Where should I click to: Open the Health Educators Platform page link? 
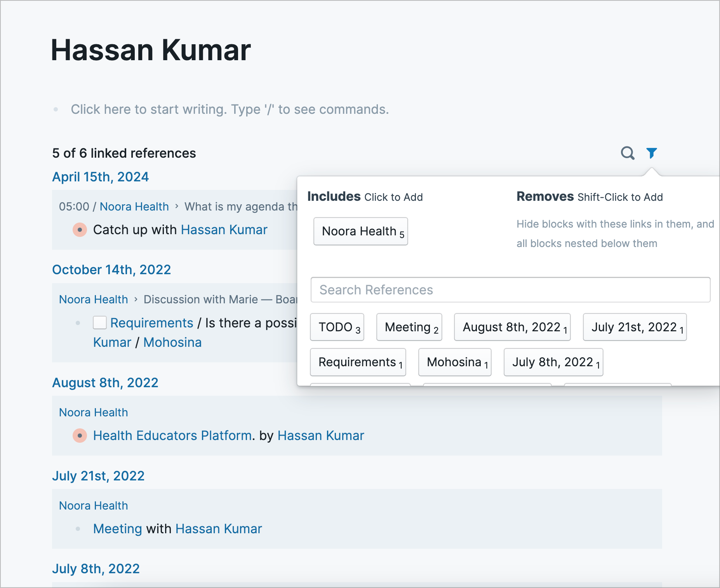(172, 436)
